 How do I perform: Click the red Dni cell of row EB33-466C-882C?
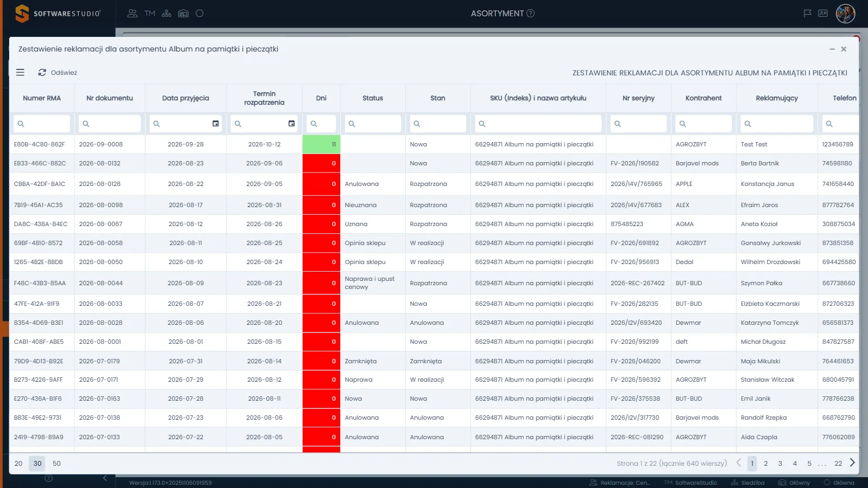pyautogui.click(x=321, y=163)
